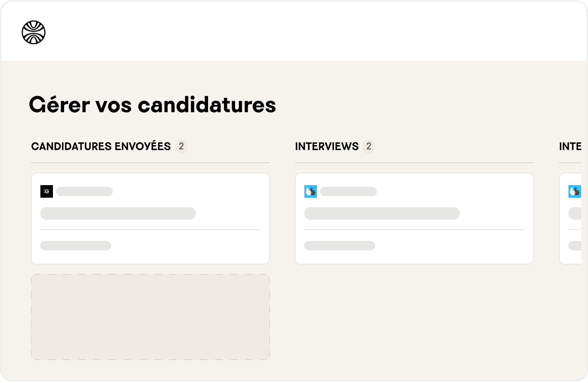Select the Interviews column header

[327, 146]
